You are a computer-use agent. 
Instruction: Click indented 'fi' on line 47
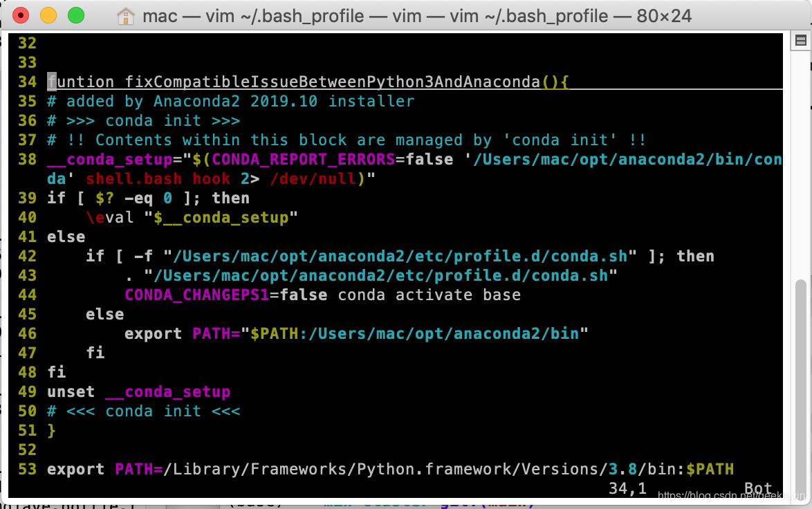coord(95,353)
